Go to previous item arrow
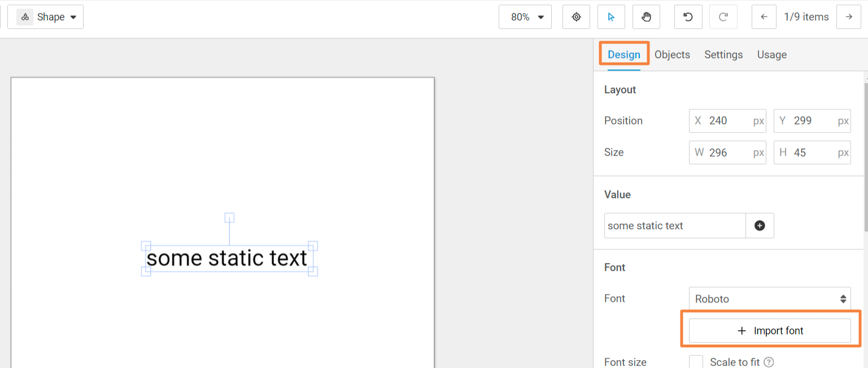The height and width of the screenshot is (368, 868). tap(764, 17)
